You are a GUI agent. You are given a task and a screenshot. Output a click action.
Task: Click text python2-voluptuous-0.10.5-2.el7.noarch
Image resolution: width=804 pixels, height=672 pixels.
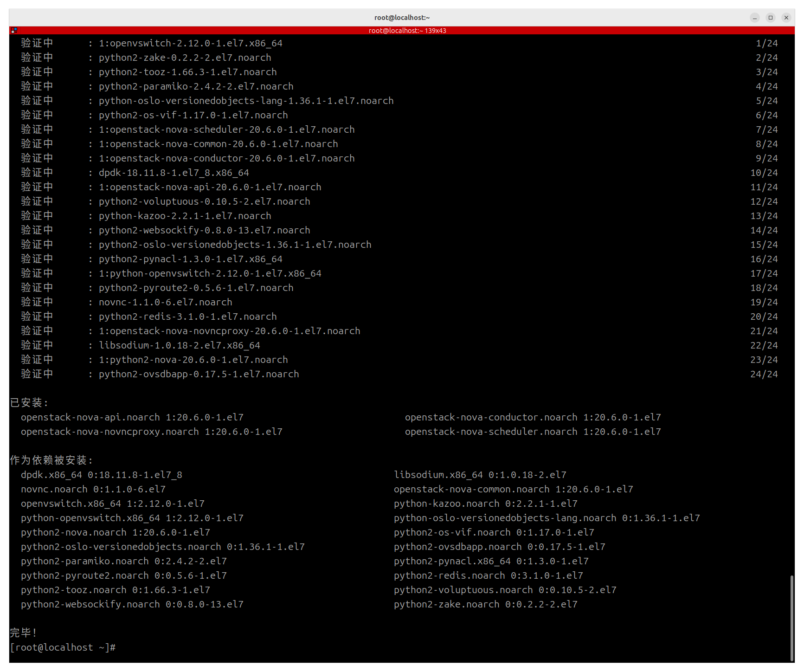205,201
